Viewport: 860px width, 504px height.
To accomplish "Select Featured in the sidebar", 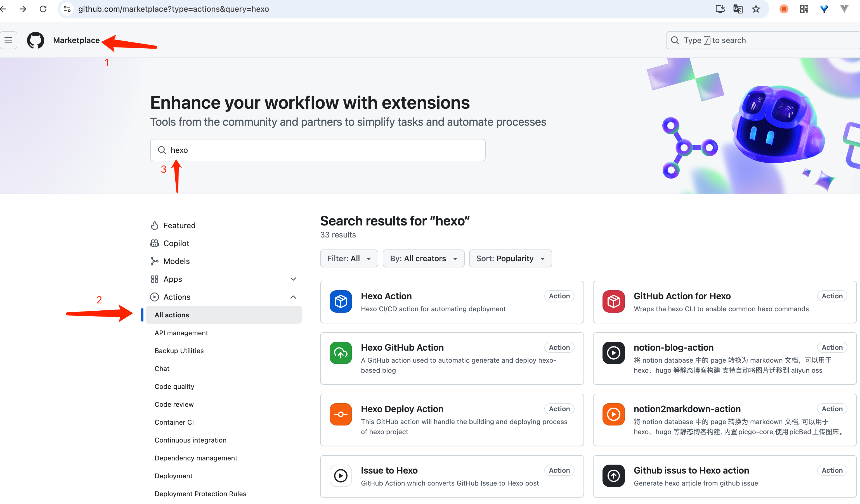I will pyautogui.click(x=179, y=225).
